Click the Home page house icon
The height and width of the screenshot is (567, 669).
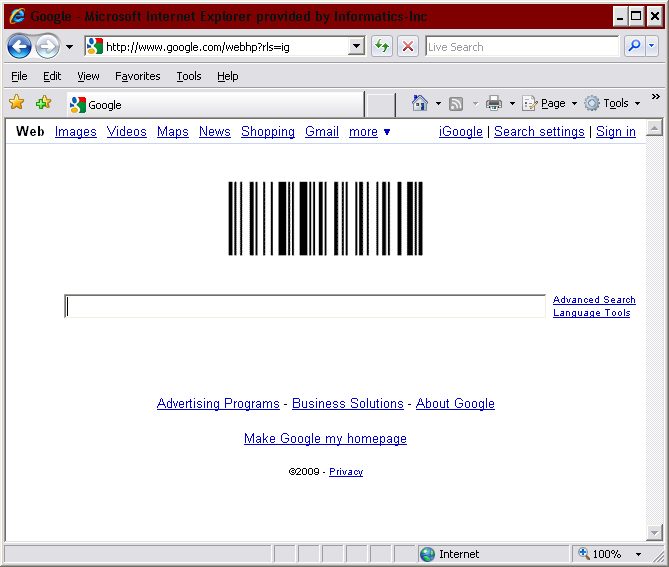click(420, 103)
